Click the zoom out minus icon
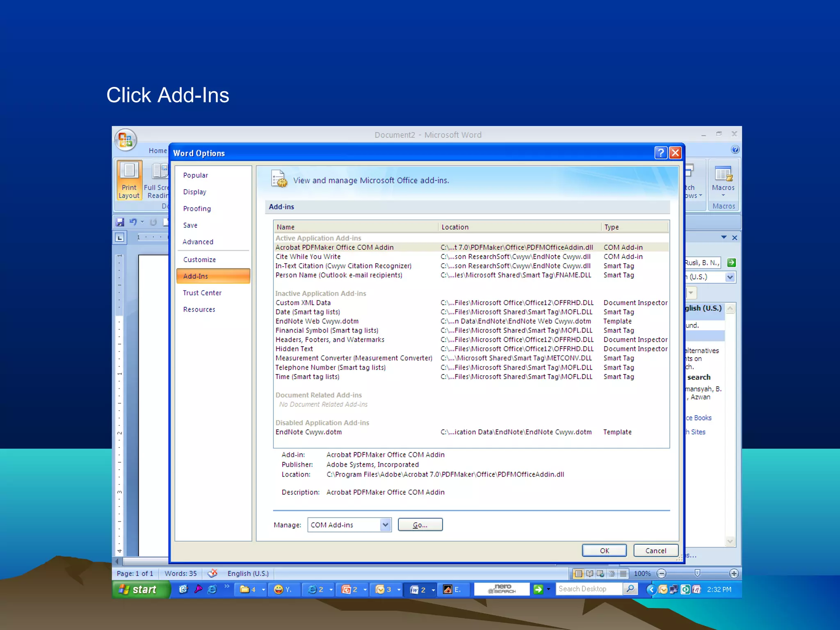This screenshot has height=630, width=840. coord(661,573)
